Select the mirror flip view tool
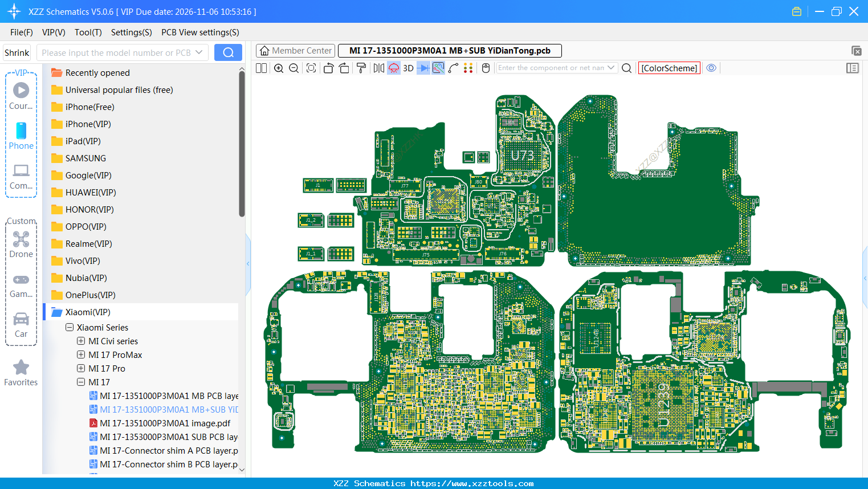This screenshot has height=489, width=868. (378, 68)
